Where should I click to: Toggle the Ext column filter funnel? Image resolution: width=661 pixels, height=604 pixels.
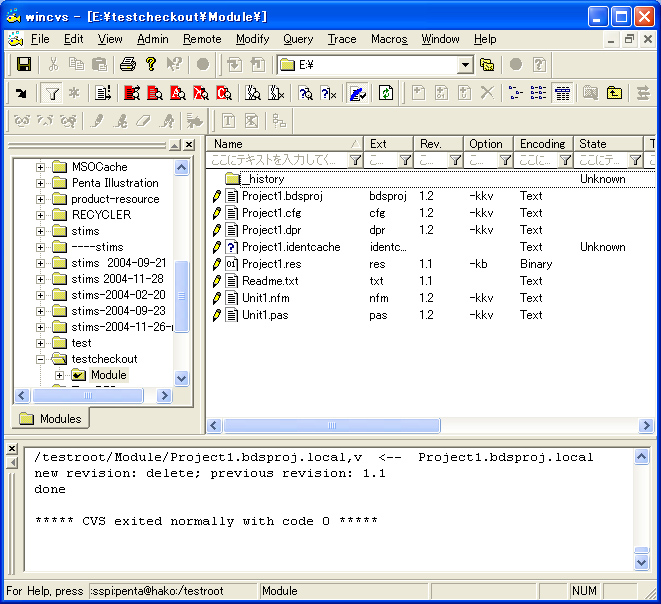[405, 160]
